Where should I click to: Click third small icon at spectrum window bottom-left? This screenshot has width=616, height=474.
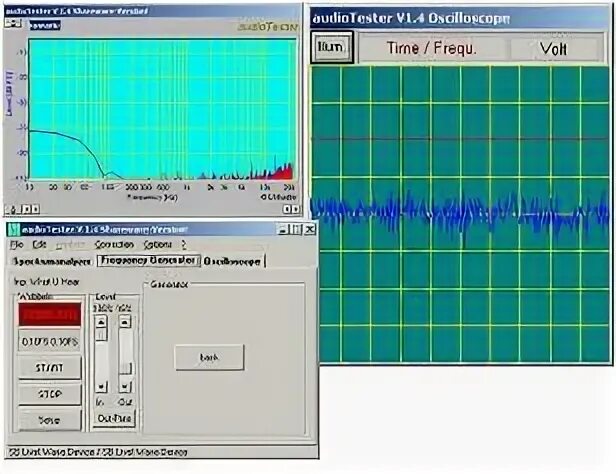pyautogui.click(x=35, y=209)
